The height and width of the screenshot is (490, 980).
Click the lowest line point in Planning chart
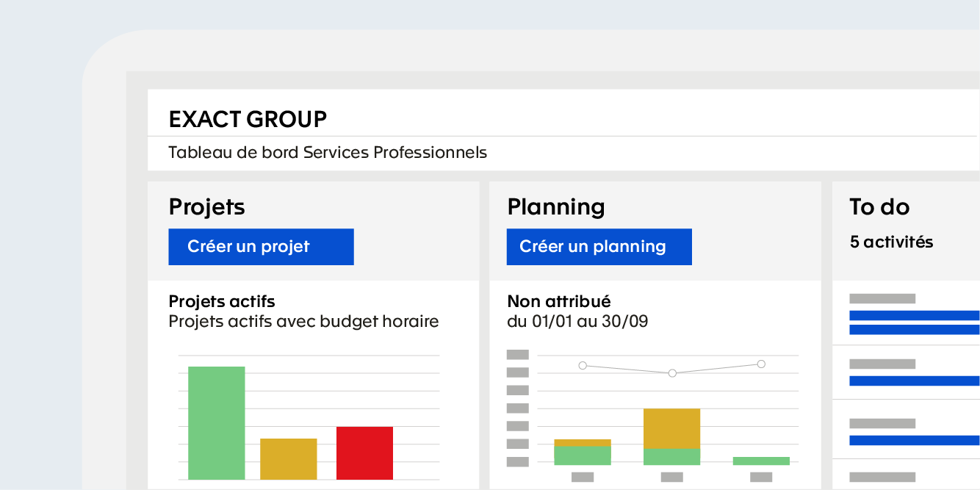click(672, 373)
